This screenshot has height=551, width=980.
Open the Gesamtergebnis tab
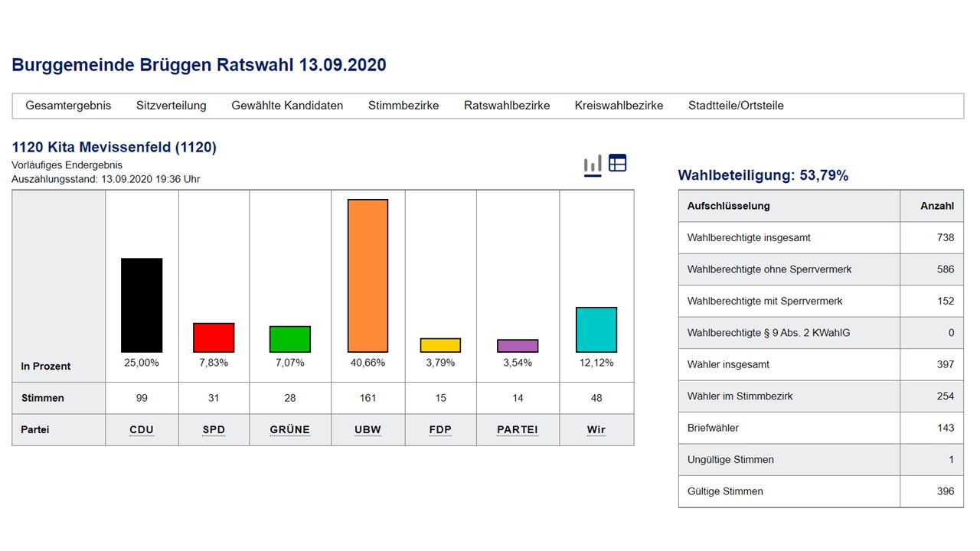(x=68, y=106)
